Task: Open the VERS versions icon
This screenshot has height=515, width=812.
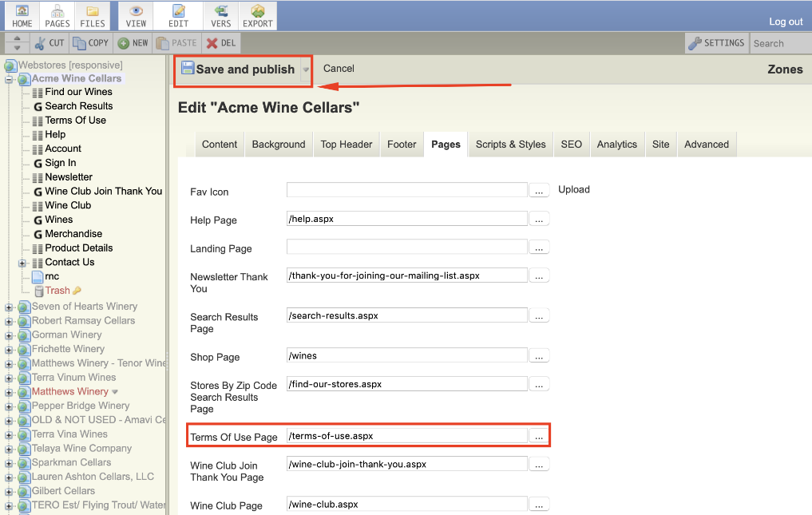Action: pos(220,16)
